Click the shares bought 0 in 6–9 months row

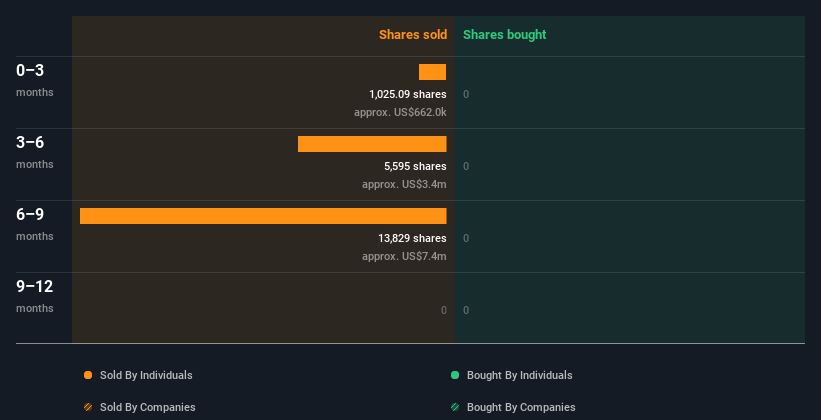[466, 238]
